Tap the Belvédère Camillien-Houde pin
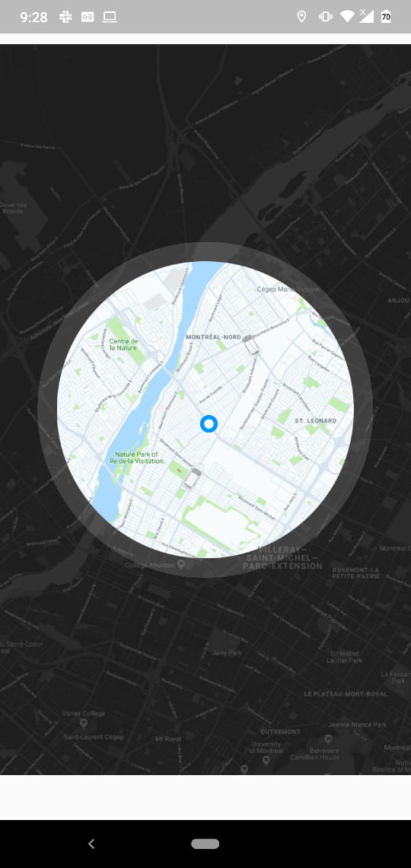Screen dimensions: 411x868 pos(328,739)
